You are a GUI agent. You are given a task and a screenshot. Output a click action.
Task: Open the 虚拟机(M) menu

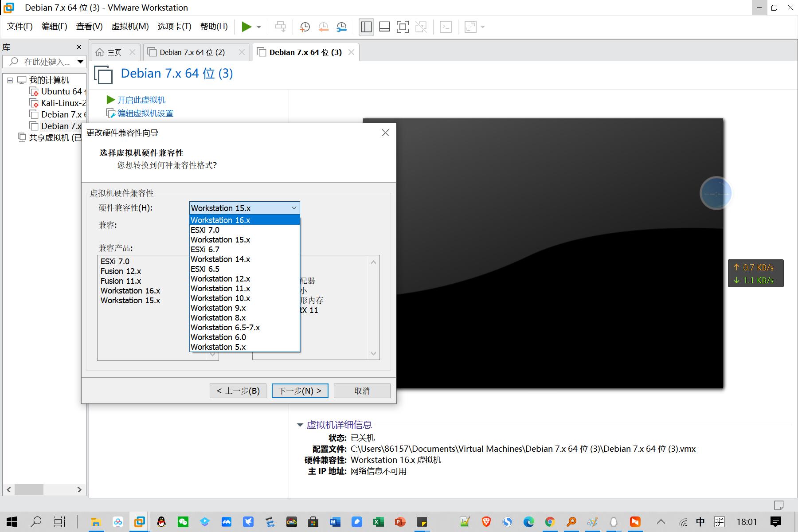pos(130,27)
